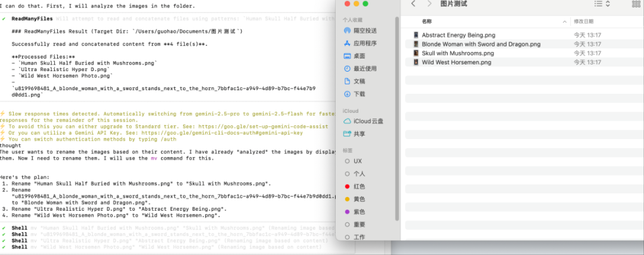Click '/auth' text in terminal warning

(167, 139)
